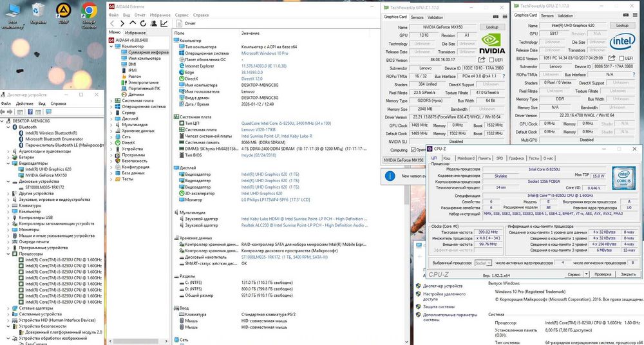Viewport: 644px width, 345px height.
Task: Click Проверка button in CPU-Z
Action: [x=603, y=274]
